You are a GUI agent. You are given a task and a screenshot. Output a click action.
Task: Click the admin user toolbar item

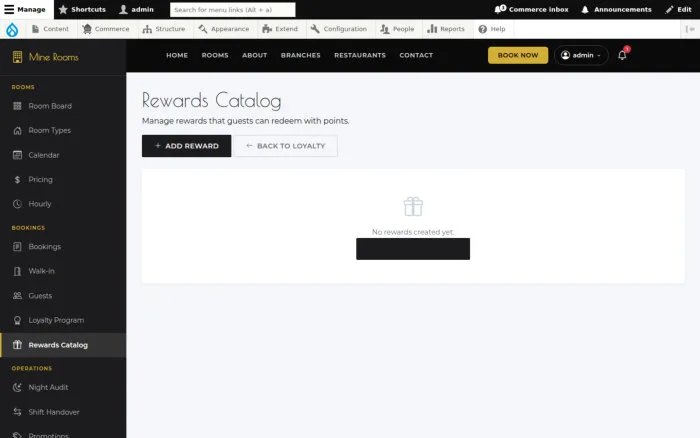(x=137, y=9)
